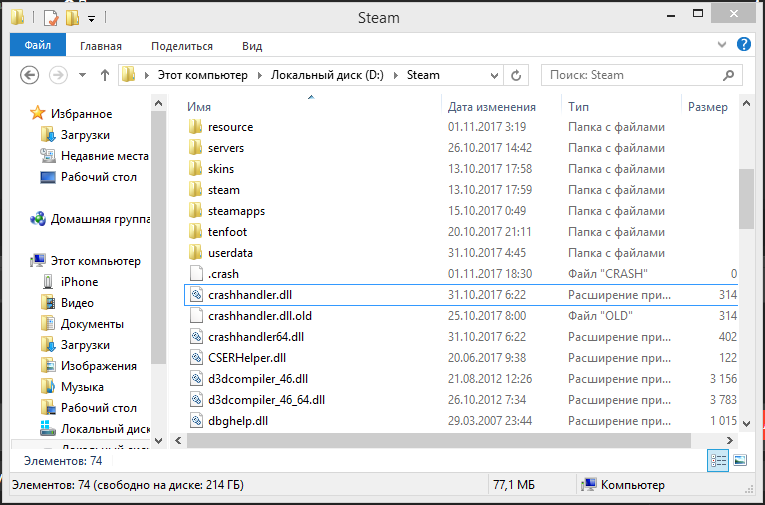
Task: Click the Back navigation arrow
Action: click(x=29, y=75)
